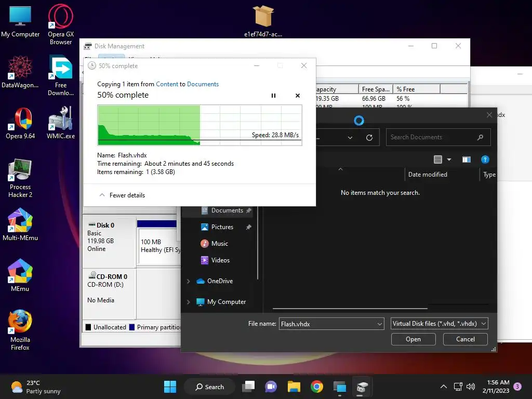The image size is (532, 399).
Task: Select OneDrive in navigation pane
Action: coord(220,281)
